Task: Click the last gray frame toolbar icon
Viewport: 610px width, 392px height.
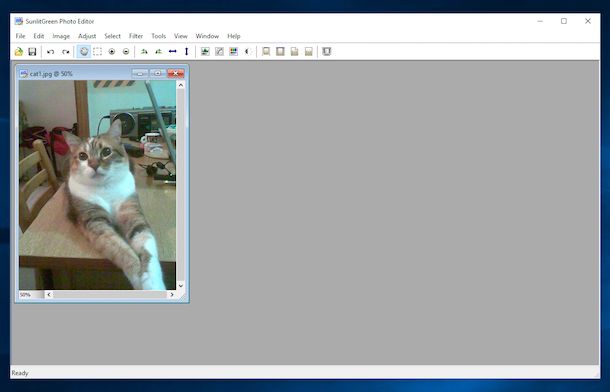Action: [x=327, y=51]
